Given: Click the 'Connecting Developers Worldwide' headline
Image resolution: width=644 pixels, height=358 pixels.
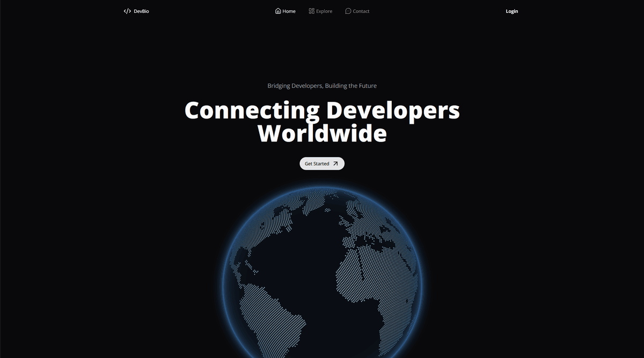Looking at the screenshot, I should (x=322, y=121).
